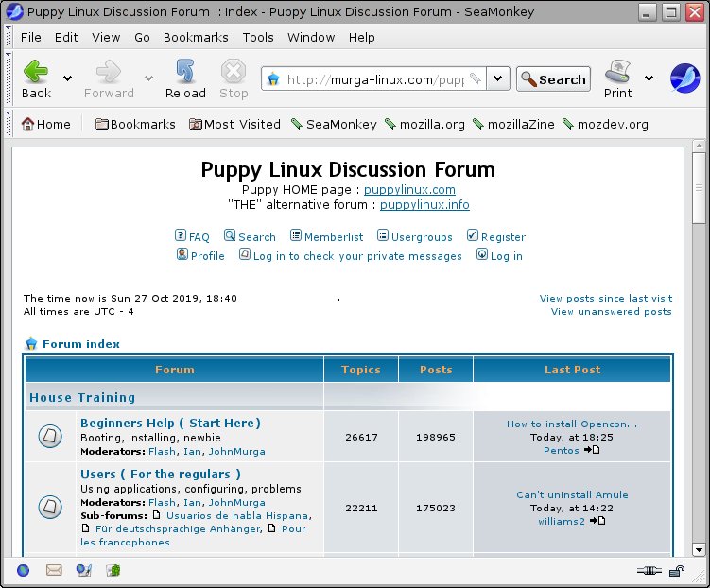Open Mail & Newsgroups envelope icon
The width and height of the screenshot is (710, 588).
(54, 570)
